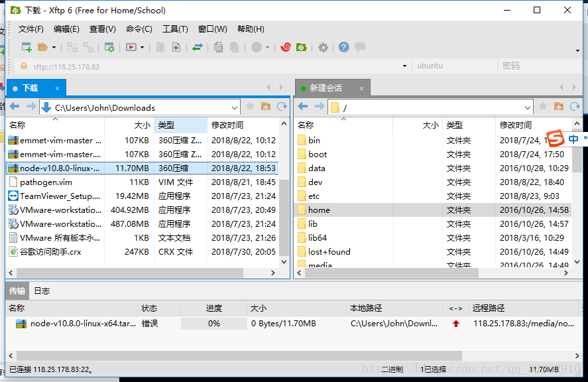Click remote pane parent folder icon
This screenshot has height=382, width=588.
point(559,107)
